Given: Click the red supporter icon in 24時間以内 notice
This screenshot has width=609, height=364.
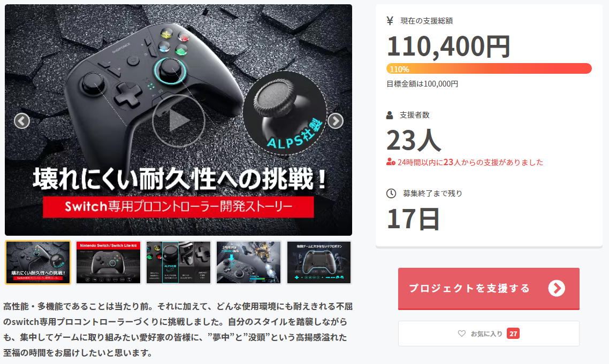Looking at the screenshot, I should (x=391, y=162).
